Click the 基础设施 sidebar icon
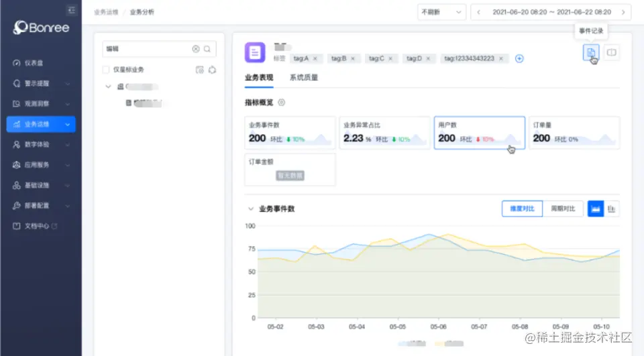Viewport: 644px width, 356px height. point(16,185)
